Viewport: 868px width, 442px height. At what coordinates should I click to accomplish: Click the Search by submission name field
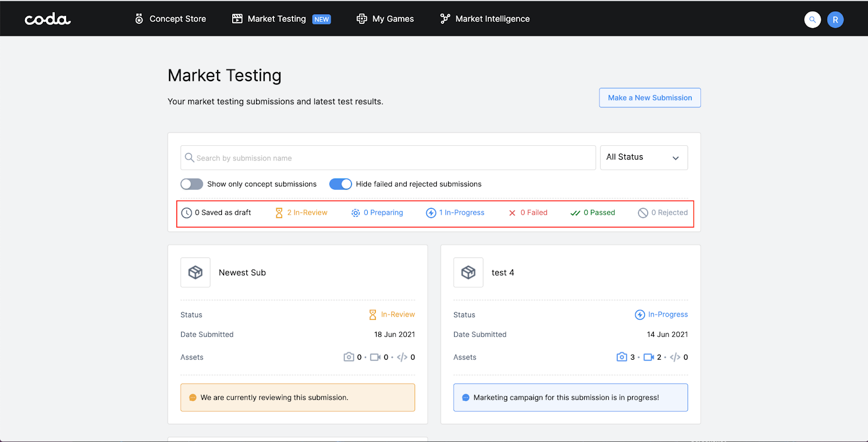388,158
